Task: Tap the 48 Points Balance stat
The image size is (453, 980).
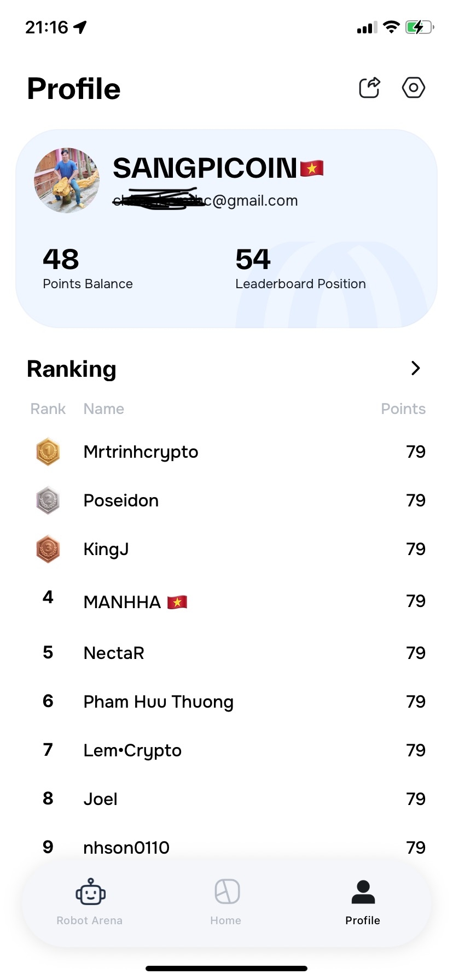Action: click(88, 268)
